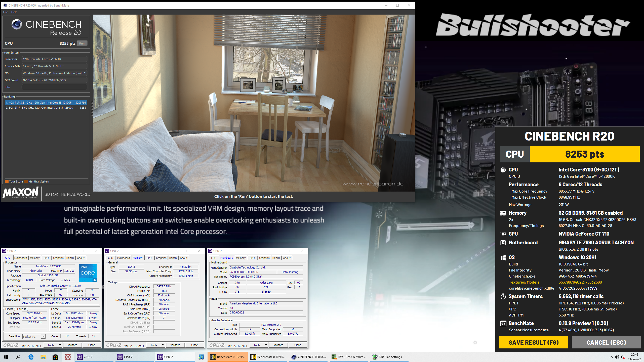Select ranking entry i5-12600K 8253

[46, 108]
